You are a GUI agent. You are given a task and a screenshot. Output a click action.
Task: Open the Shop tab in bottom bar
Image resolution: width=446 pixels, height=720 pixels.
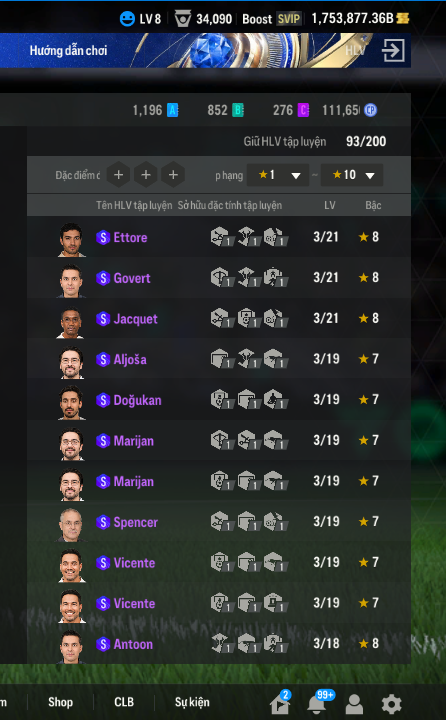tap(61, 702)
